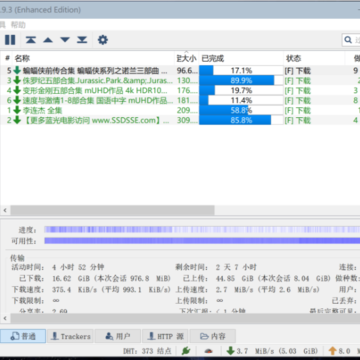Switch to the HTTP 源 tab
This screenshot has width=360, height=360.
click(x=165, y=336)
